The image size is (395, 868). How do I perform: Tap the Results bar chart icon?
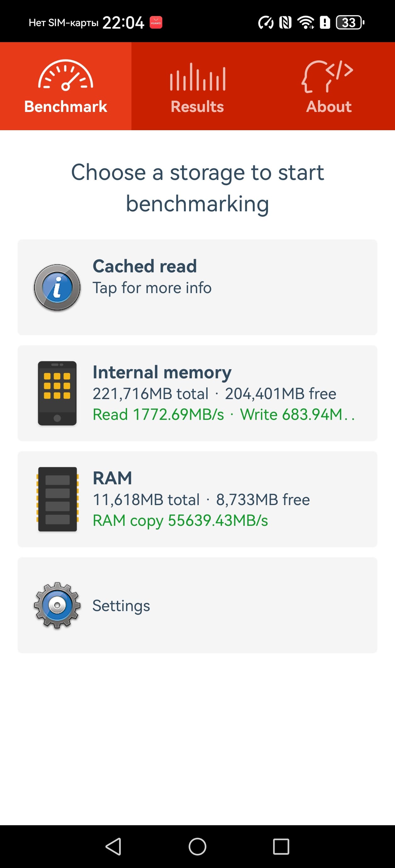click(x=197, y=77)
